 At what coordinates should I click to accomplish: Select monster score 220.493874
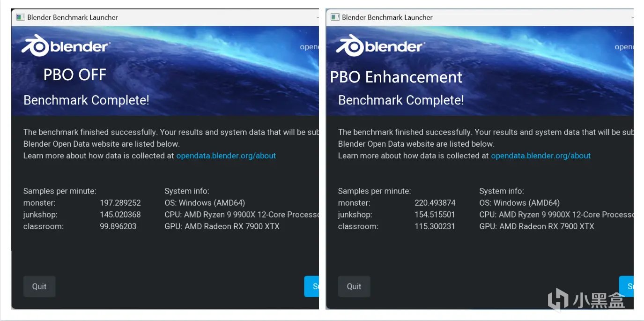(435, 203)
